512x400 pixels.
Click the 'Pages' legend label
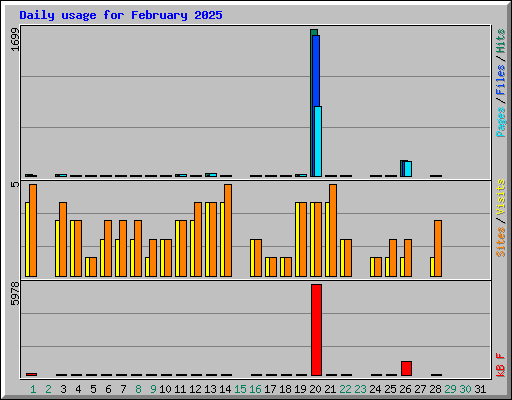[x=500, y=122]
